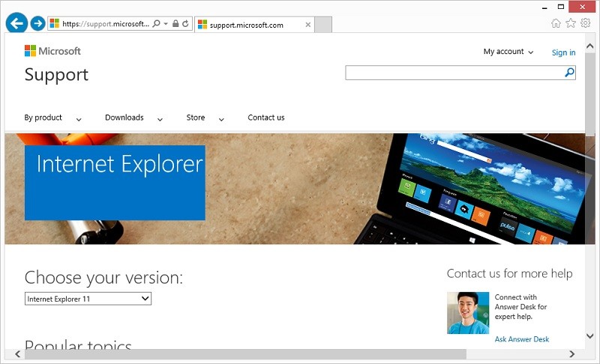Click the Contact us for more help heading
Image resolution: width=600 pixels, height=364 pixels.
click(509, 273)
